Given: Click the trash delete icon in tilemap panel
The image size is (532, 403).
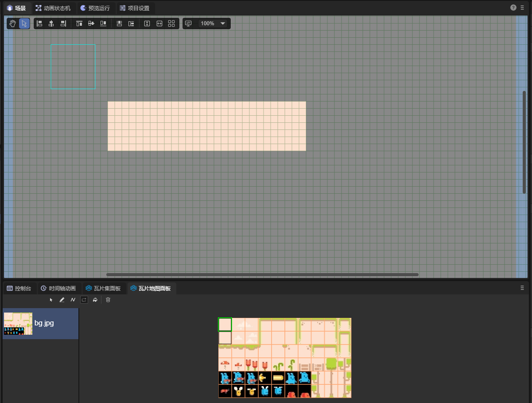Looking at the screenshot, I should pos(108,300).
